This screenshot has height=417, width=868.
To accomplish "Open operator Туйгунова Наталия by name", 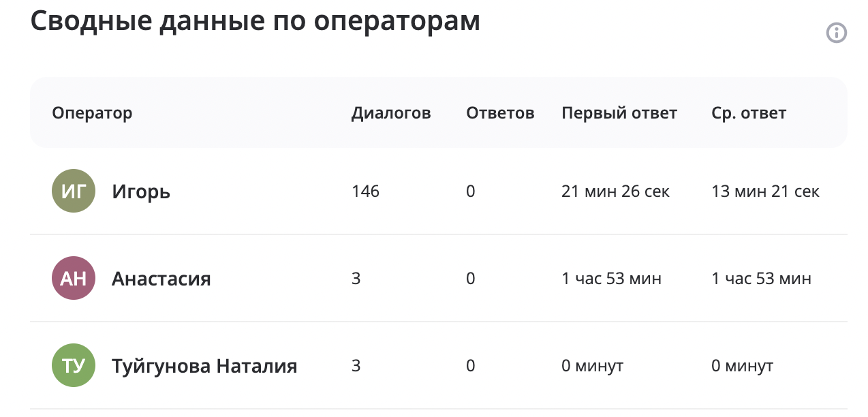I will click(x=204, y=366).
